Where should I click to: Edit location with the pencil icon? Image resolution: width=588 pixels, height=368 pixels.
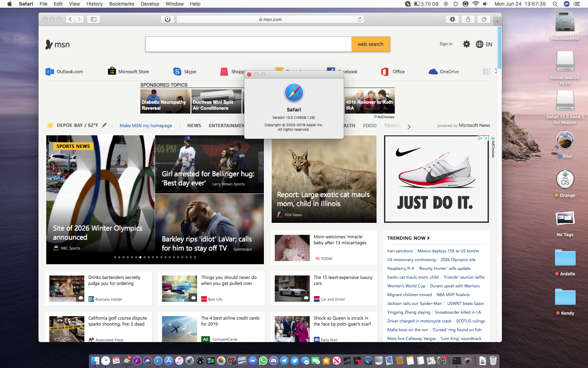[104, 125]
